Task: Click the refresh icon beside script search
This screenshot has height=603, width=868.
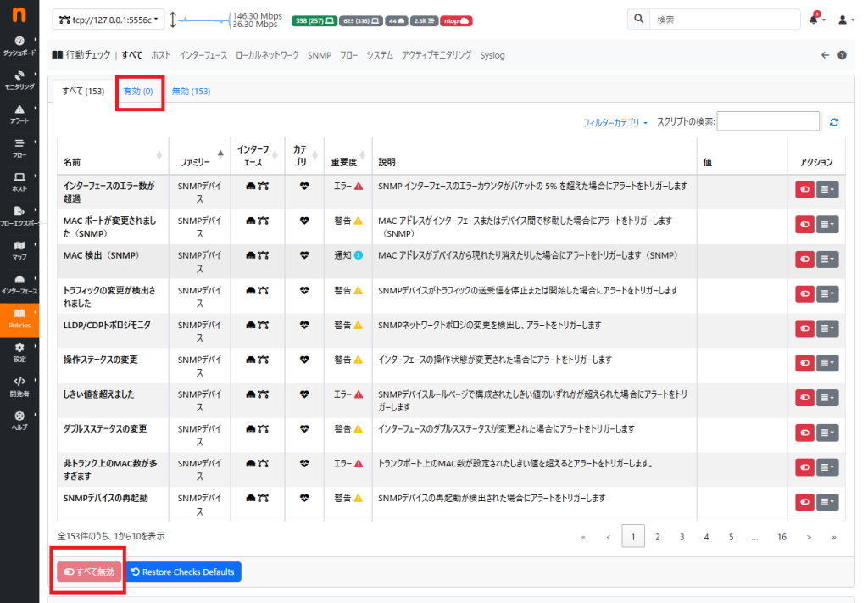Action: pos(834,123)
